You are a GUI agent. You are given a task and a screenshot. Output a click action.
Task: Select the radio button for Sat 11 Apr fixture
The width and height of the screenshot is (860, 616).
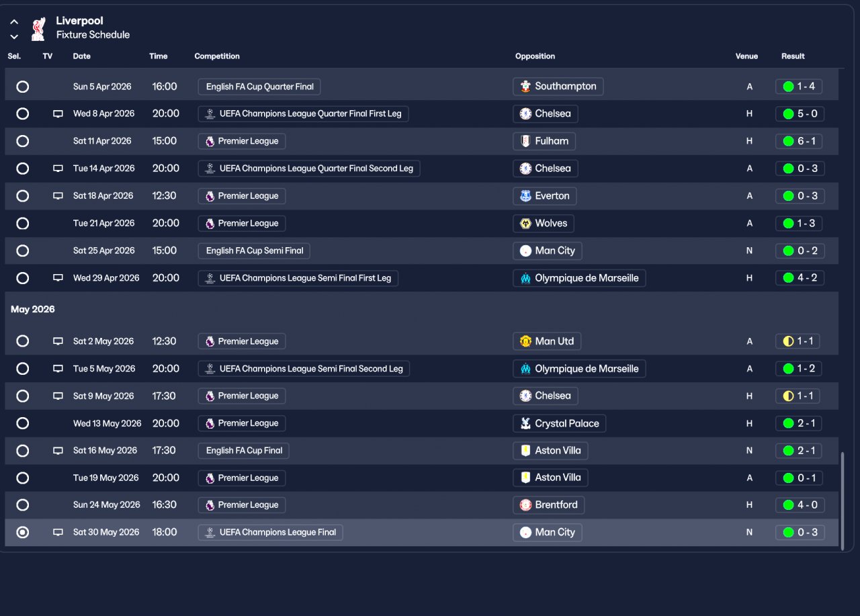coord(23,141)
